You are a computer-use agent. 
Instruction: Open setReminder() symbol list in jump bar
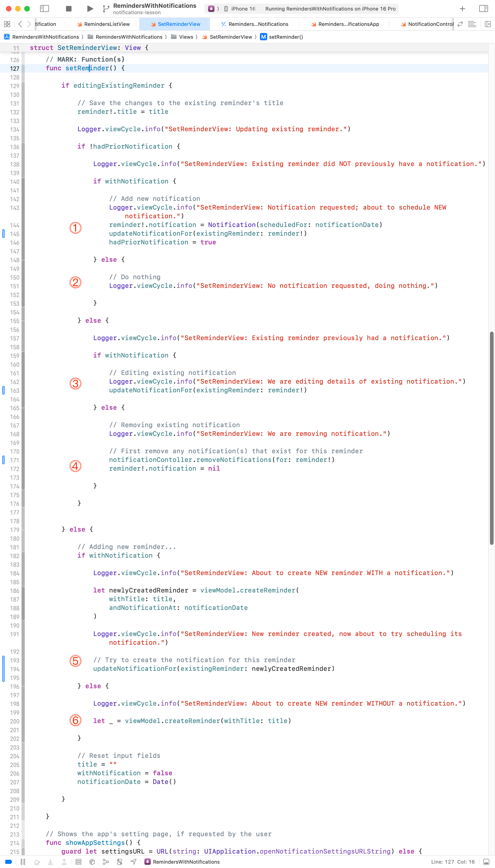285,37
